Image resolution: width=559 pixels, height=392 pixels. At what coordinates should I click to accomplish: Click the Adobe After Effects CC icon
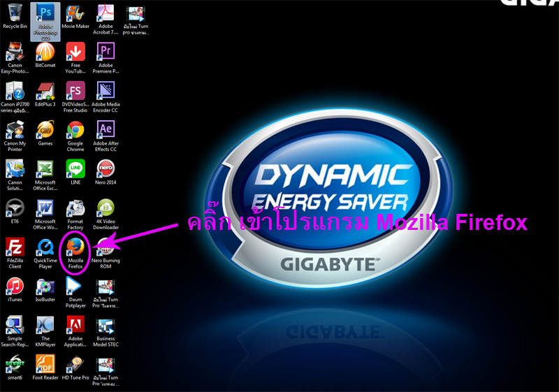[106, 130]
